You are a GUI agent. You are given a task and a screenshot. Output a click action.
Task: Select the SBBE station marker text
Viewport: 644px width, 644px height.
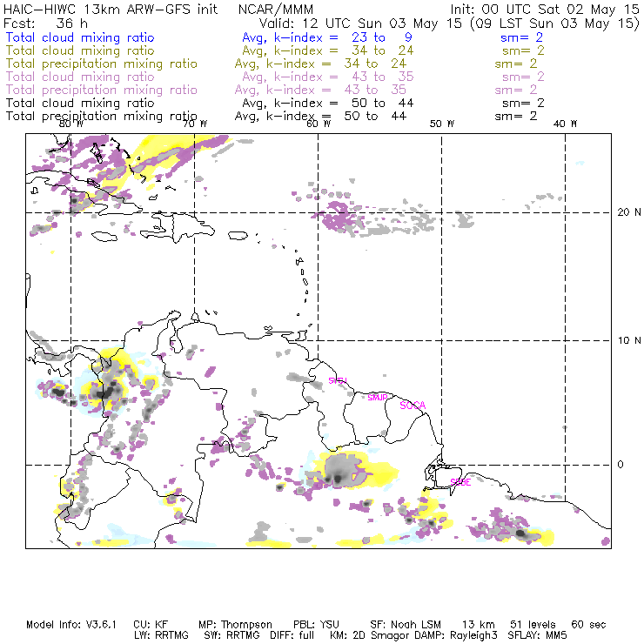(x=460, y=482)
